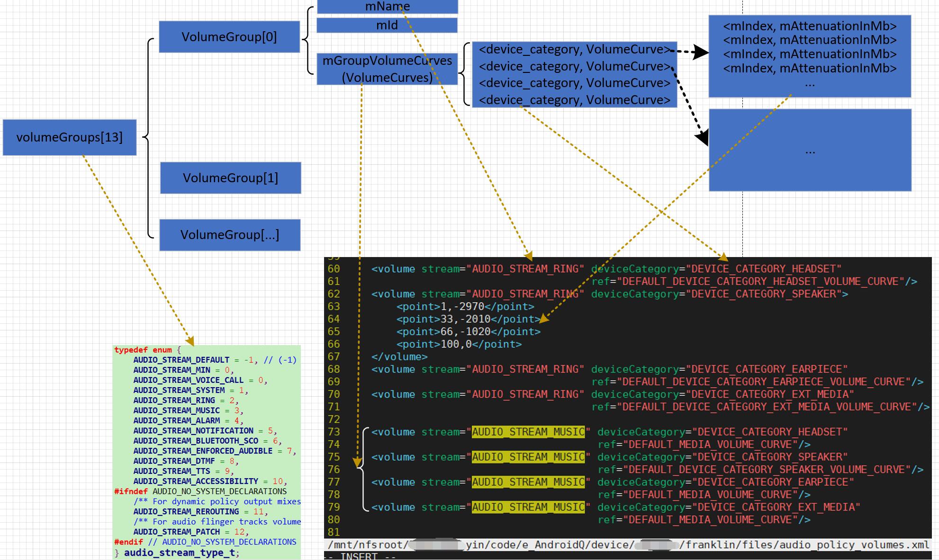
Task: Click the lower blue ellipsis box
Action: point(810,151)
